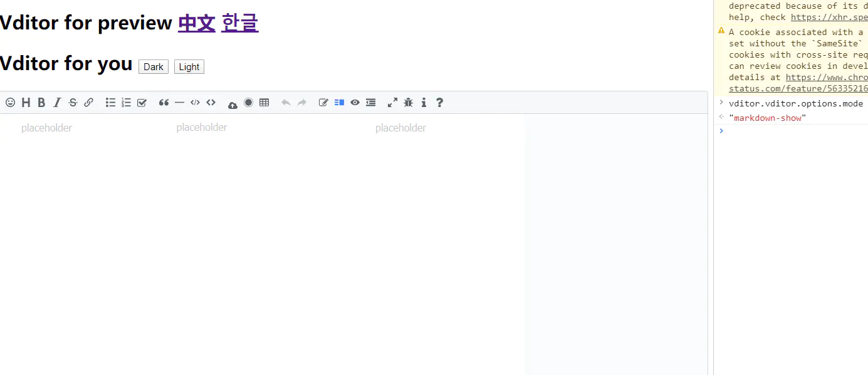Open the 中文 language link
The width and height of the screenshot is (868, 375).
(x=197, y=23)
